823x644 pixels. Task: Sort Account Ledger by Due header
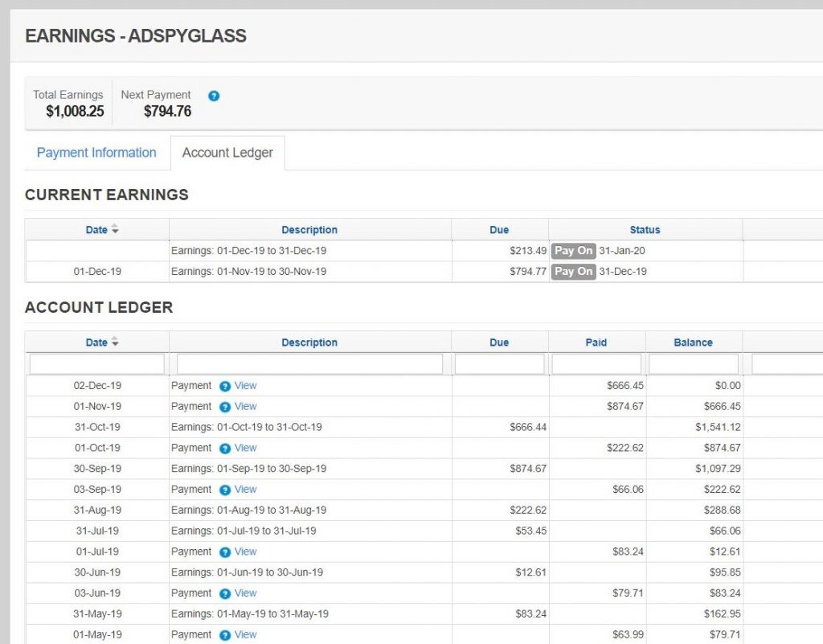pos(499,343)
